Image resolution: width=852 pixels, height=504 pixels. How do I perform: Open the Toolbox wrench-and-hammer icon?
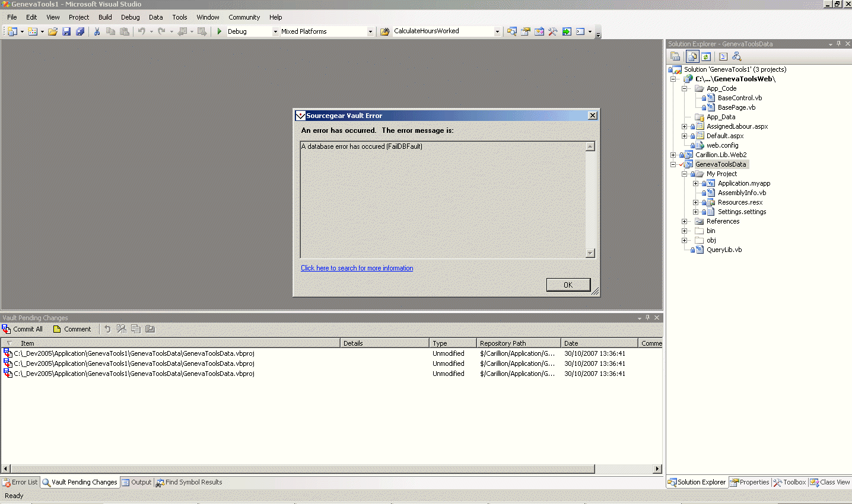tap(552, 31)
